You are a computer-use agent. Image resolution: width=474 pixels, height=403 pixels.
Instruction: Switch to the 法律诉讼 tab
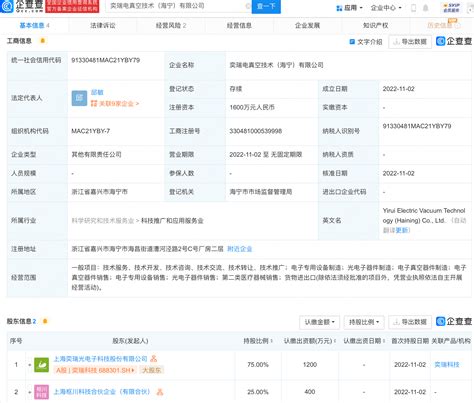click(x=103, y=25)
